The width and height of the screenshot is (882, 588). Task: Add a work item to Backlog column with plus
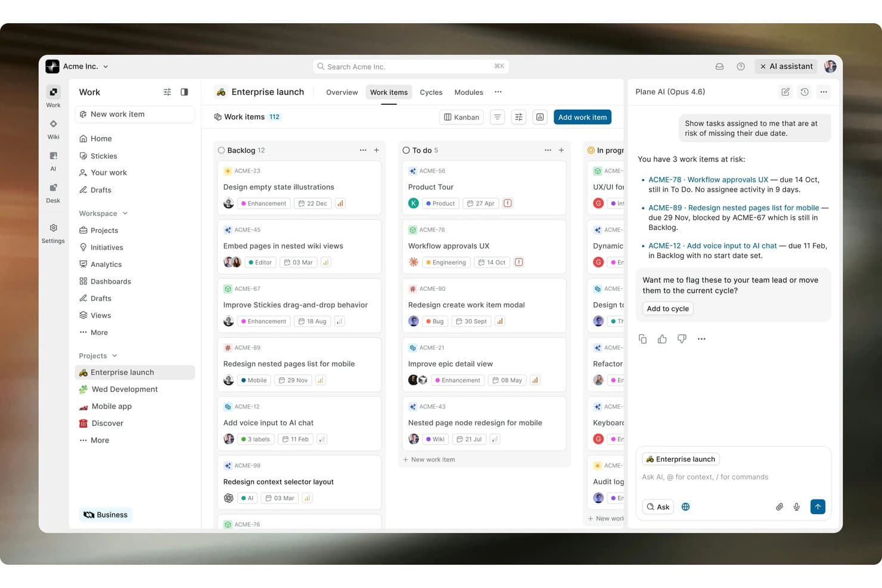[x=377, y=150]
